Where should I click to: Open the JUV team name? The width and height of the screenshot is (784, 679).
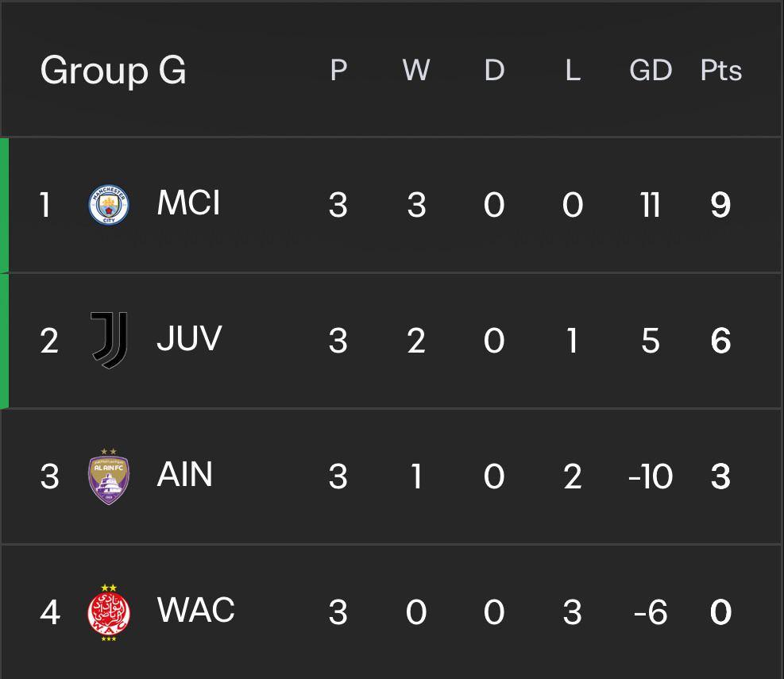[x=190, y=339]
